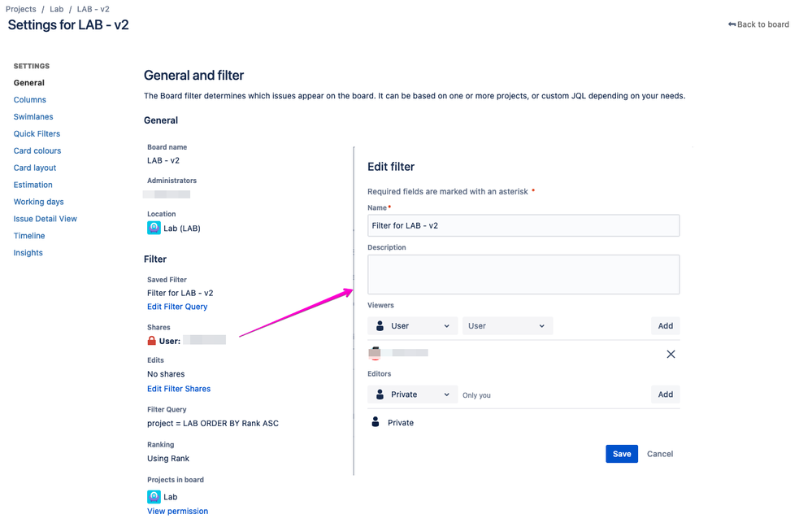This screenshot has height=523, width=812.
Task: Cancel editing the filter
Action: click(660, 454)
